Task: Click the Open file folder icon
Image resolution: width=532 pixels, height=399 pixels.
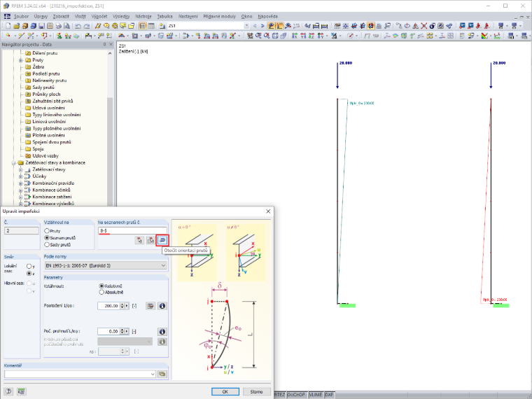Action: click(16, 26)
